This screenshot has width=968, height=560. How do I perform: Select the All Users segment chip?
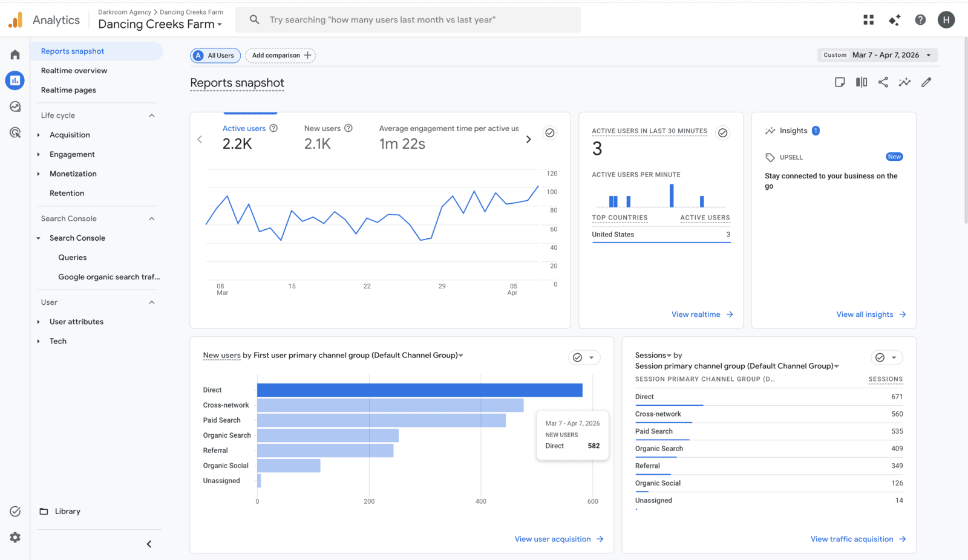tap(215, 56)
